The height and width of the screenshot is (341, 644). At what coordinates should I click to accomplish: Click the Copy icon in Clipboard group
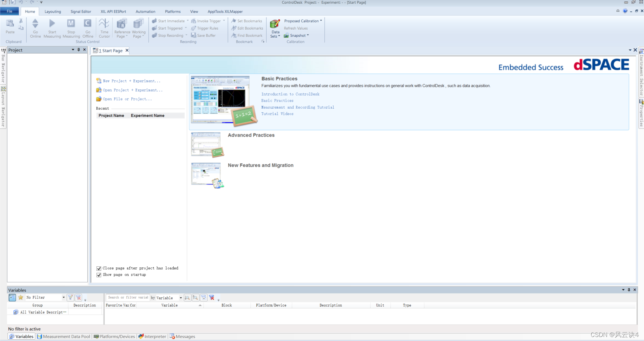point(21,28)
